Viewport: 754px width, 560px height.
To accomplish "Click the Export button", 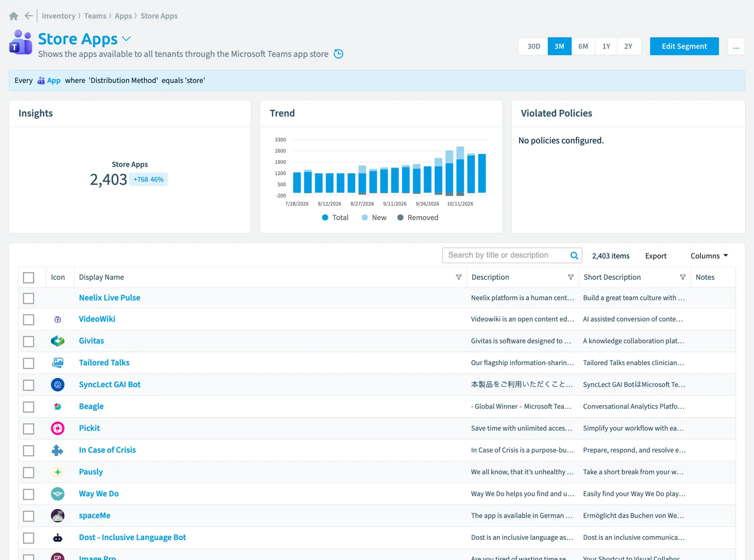I will pyautogui.click(x=656, y=256).
